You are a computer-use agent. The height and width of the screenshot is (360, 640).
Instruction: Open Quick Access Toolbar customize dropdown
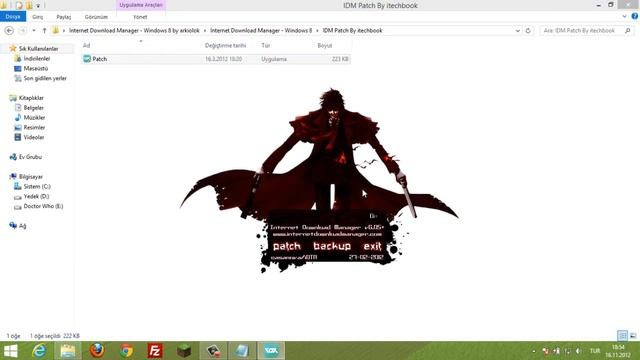pos(38,6)
